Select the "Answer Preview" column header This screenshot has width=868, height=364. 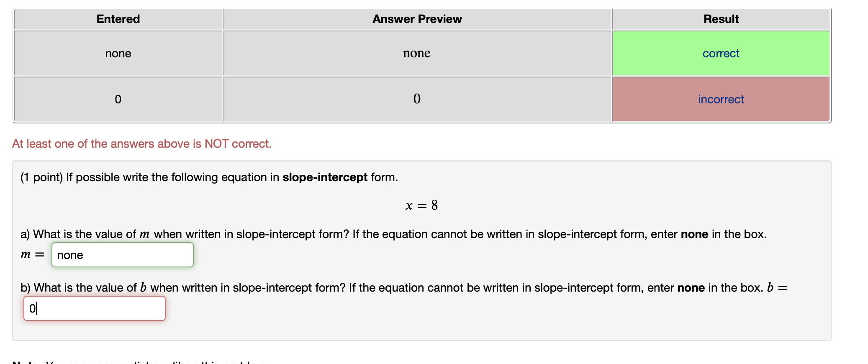coord(417,19)
